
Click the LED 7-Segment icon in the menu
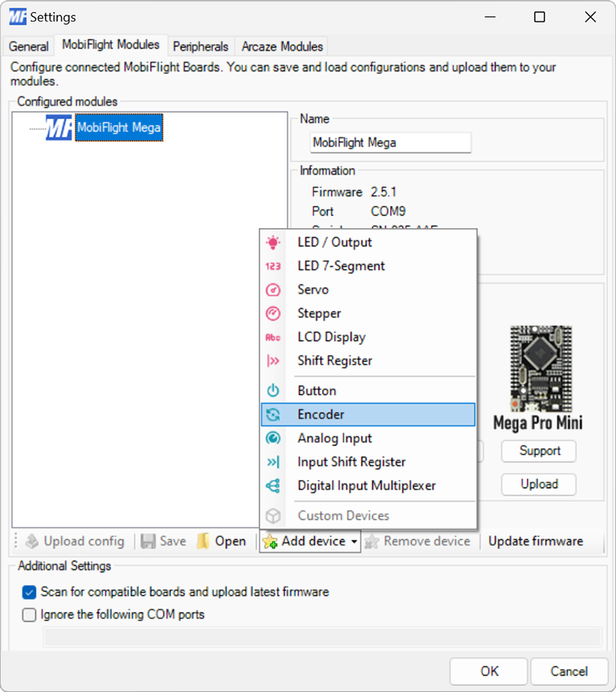274,266
